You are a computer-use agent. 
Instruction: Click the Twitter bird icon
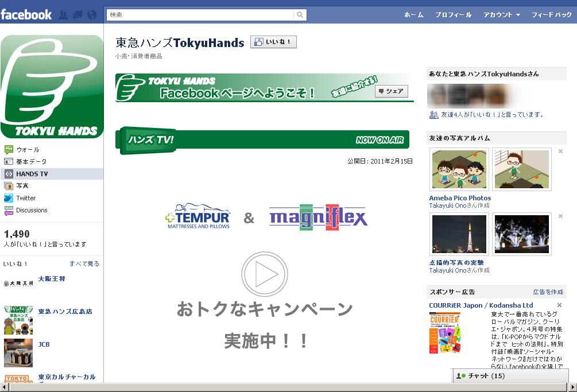pos(9,198)
